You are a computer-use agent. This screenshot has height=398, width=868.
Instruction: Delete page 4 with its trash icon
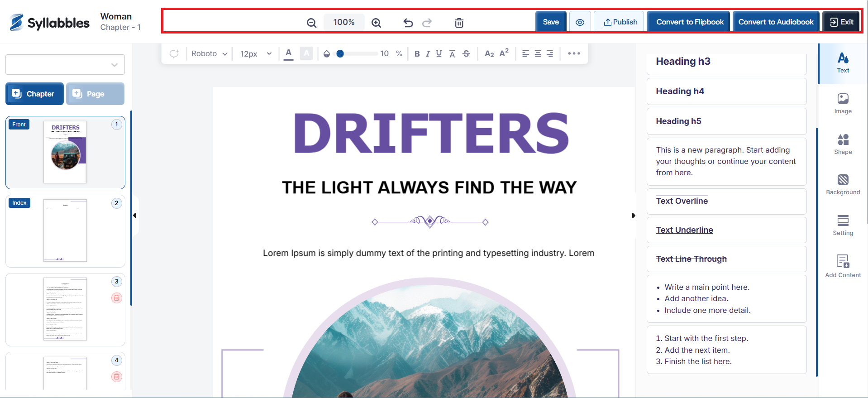[x=117, y=377]
